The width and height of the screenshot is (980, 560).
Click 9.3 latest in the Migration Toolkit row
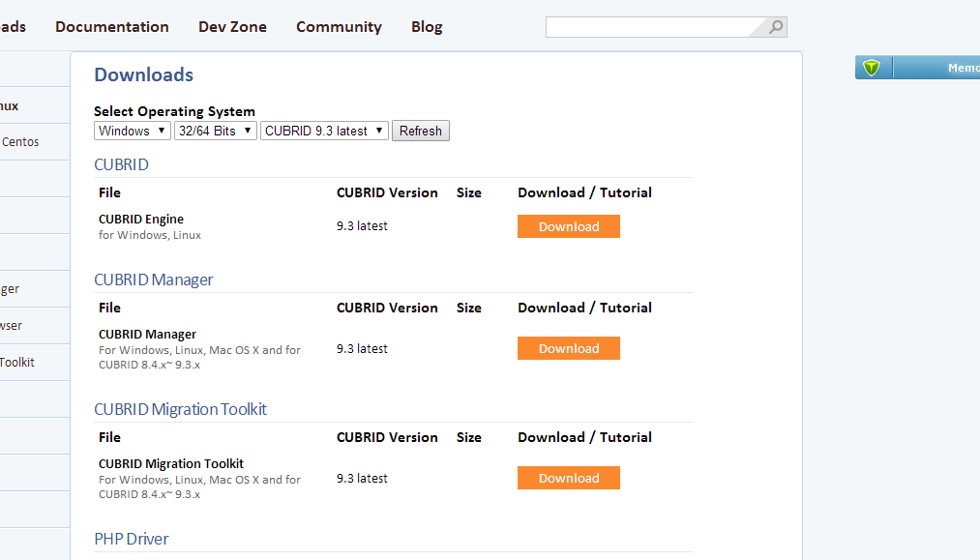click(x=362, y=478)
